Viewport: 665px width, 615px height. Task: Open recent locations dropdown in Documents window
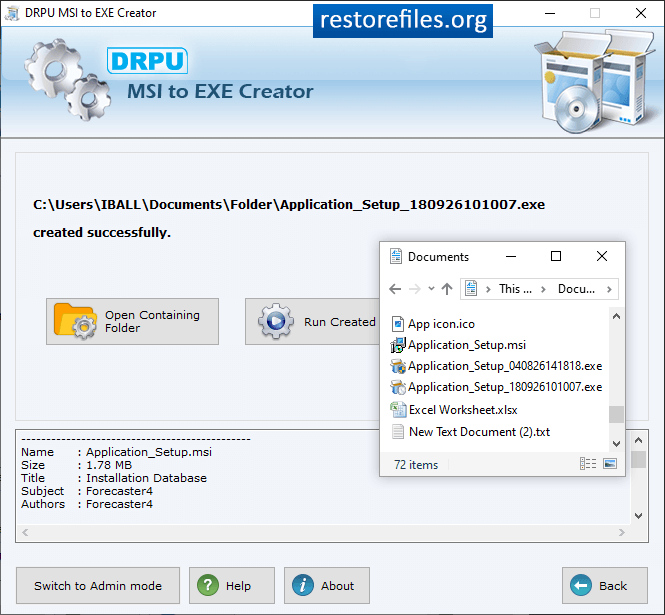click(x=431, y=289)
